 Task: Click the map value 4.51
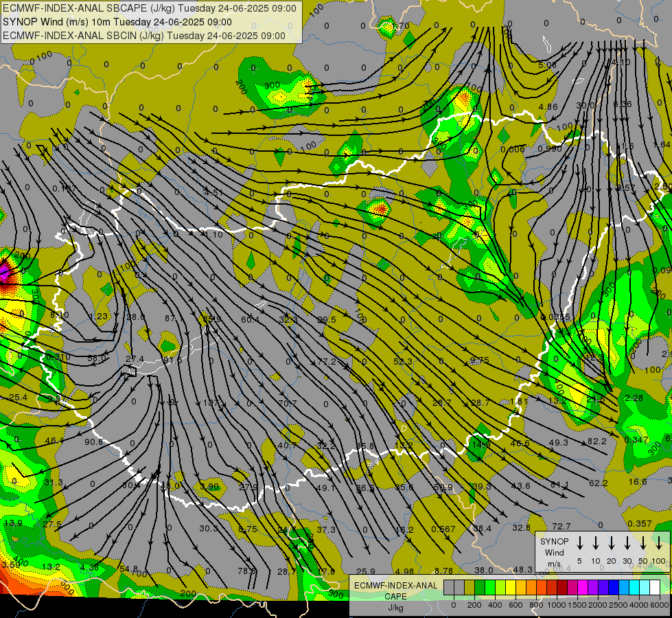coord(213,192)
